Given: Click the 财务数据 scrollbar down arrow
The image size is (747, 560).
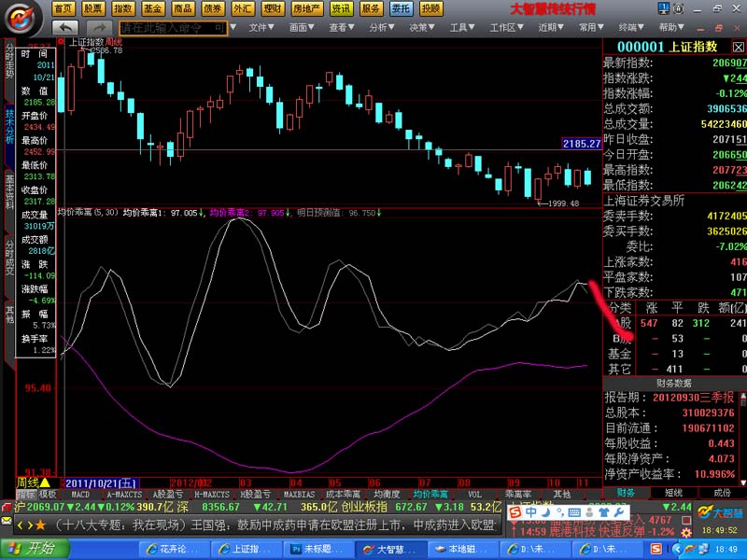Looking at the screenshot, I should tap(742, 483).
